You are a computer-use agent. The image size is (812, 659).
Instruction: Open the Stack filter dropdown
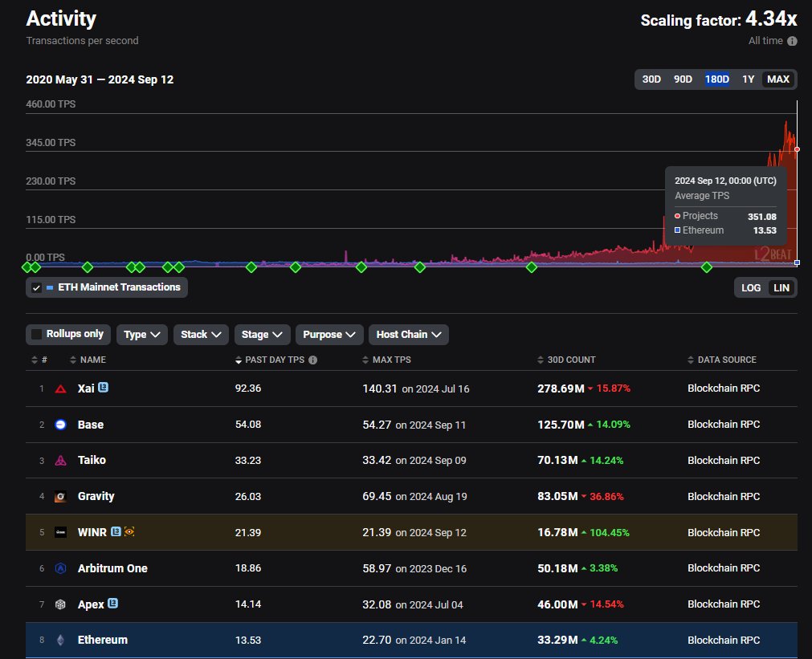(201, 335)
